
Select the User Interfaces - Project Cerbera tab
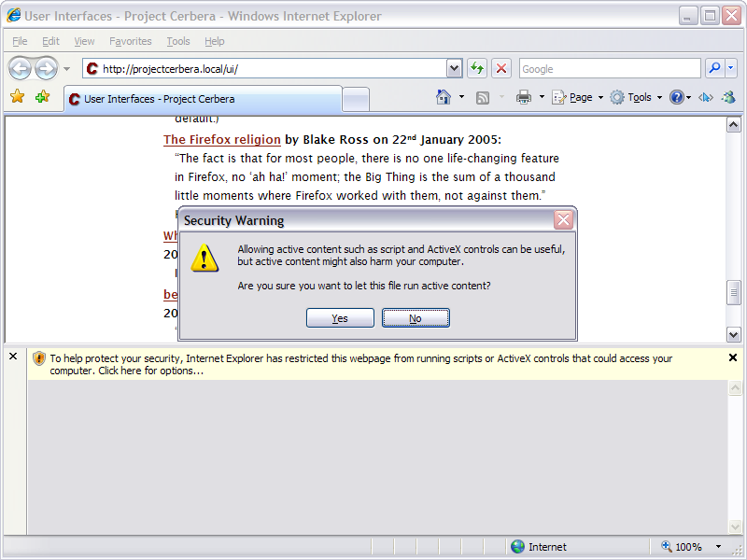pos(201,99)
